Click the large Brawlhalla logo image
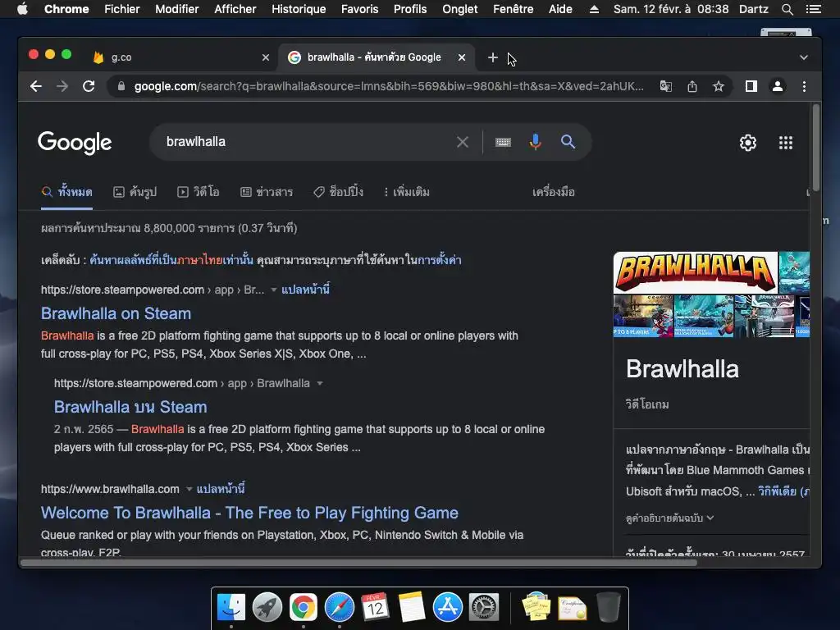 click(696, 272)
